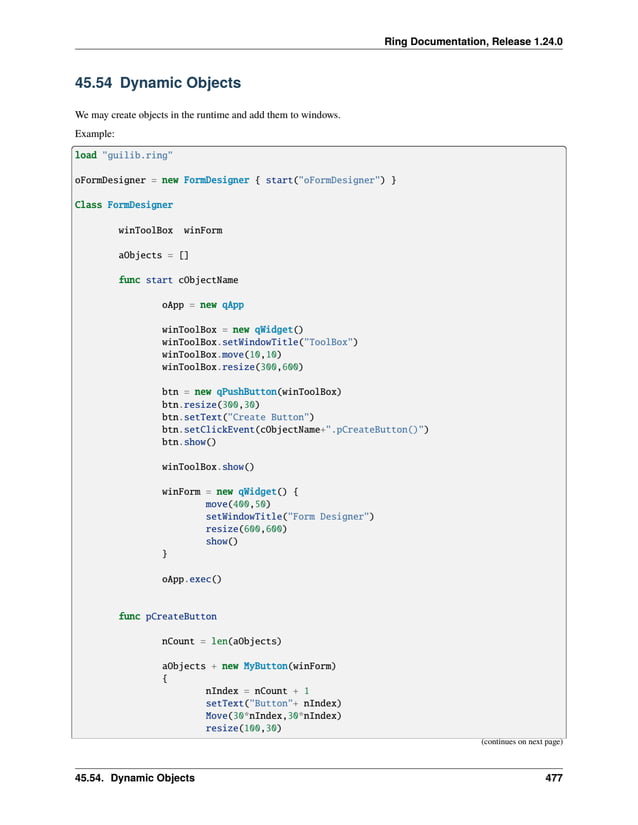
Task: Click the 'oApp.exec()' line
Action: click(x=192, y=579)
